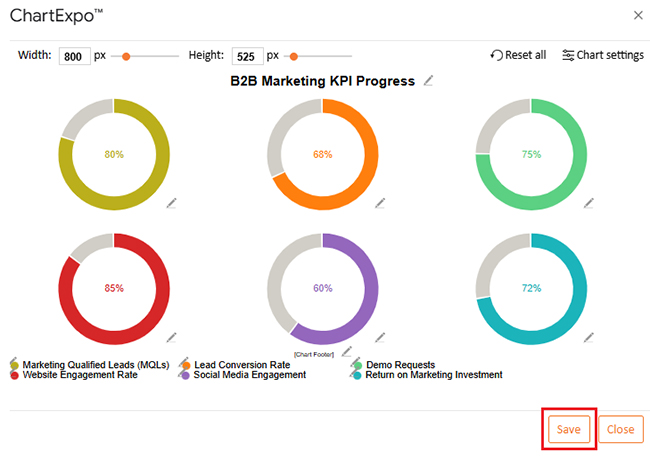Screen dimensions: 650x469
Task: Focus the Height px input box
Action: 247,56
